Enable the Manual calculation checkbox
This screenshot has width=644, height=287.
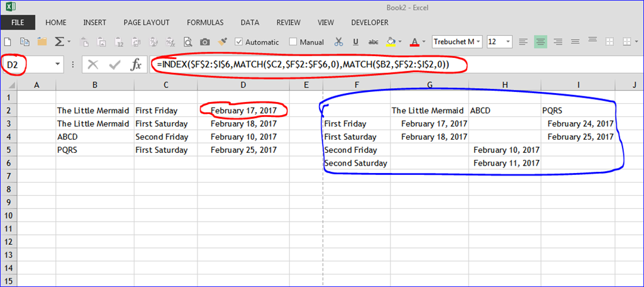coord(293,42)
